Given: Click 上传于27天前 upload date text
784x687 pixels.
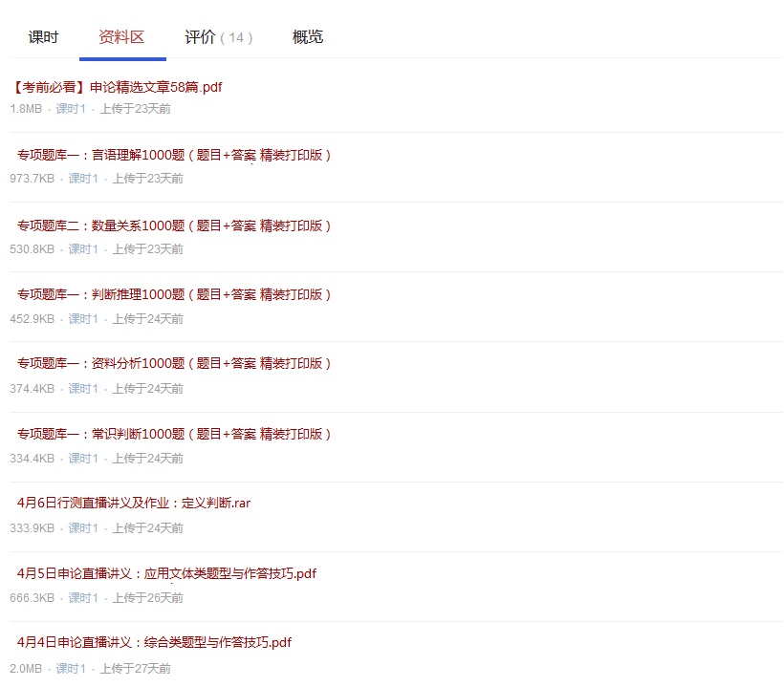Looking at the screenshot, I should [x=136, y=669].
